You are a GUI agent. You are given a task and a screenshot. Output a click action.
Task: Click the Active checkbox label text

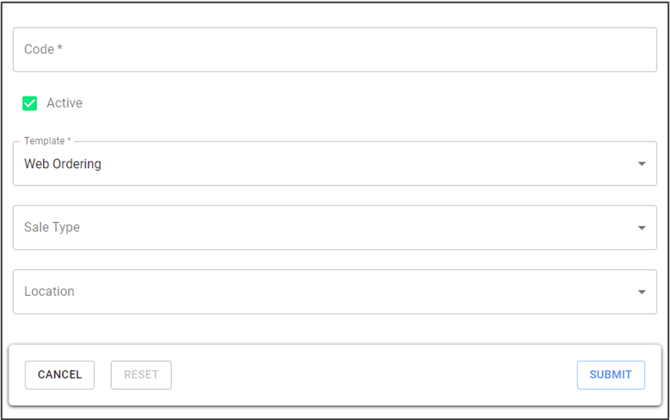(x=65, y=103)
